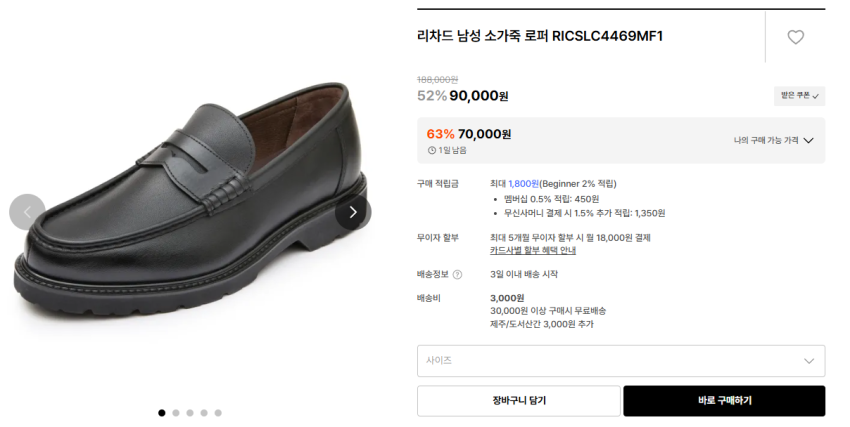This screenshot has height=427, width=850.
Task: Open the 사이즈 size dropdown
Action: (620, 361)
